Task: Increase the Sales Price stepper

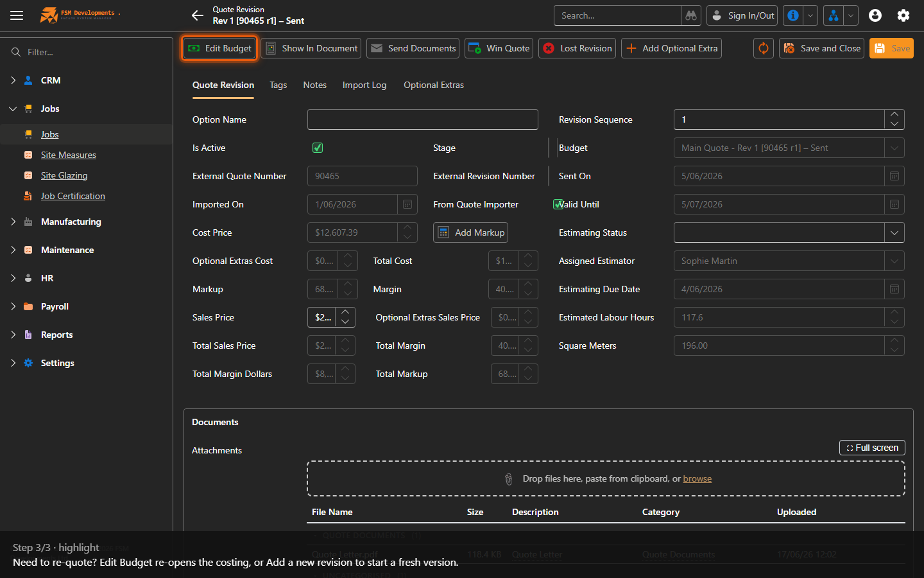Action: [345, 313]
